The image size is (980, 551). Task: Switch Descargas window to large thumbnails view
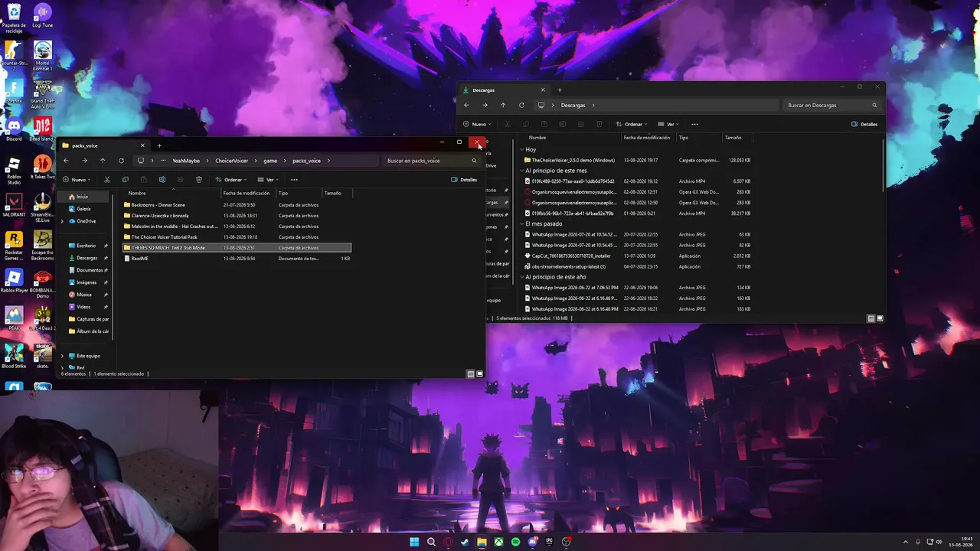pyautogui.click(x=880, y=318)
